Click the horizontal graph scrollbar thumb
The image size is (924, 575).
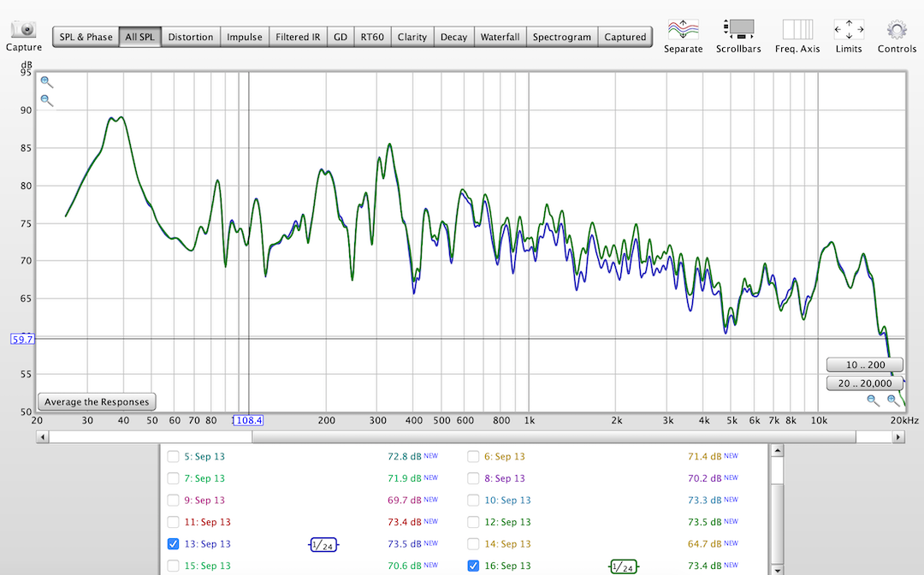point(554,437)
